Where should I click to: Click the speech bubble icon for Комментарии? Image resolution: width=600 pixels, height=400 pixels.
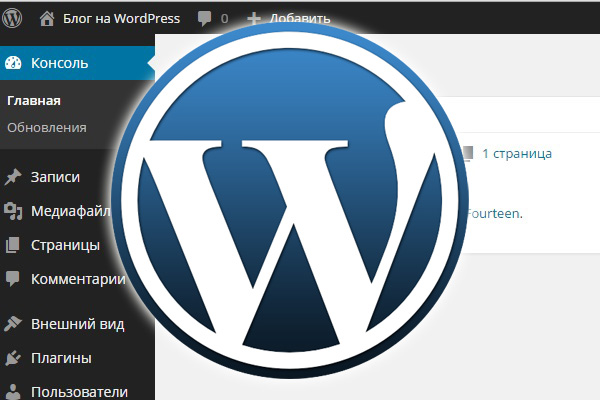pyautogui.click(x=13, y=279)
